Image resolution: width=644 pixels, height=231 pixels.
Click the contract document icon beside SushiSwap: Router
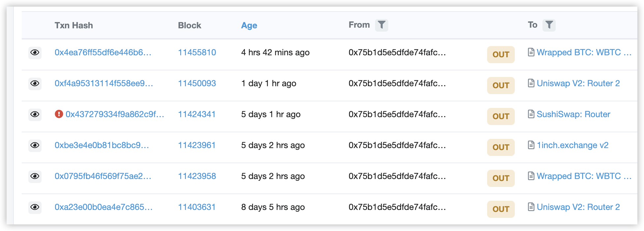click(531, 114)
